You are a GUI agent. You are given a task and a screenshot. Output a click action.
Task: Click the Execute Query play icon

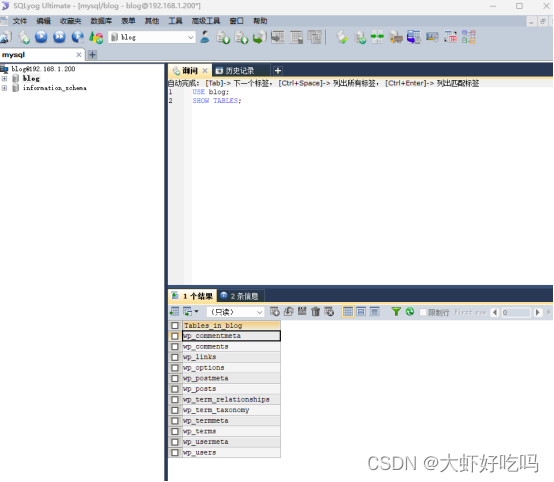click(x=41, y=37)
